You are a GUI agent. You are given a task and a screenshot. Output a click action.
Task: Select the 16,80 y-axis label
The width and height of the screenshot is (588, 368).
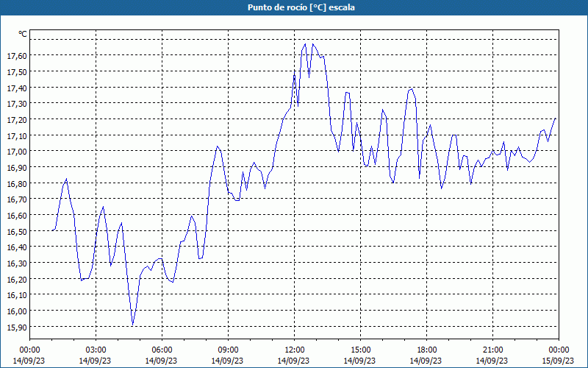click(17, 183)
